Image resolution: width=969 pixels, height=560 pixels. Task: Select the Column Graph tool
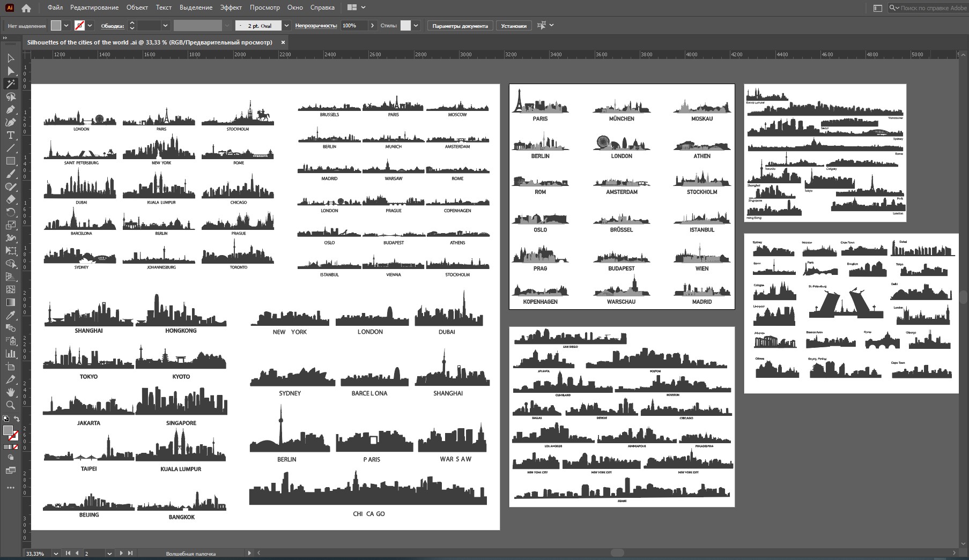(10, 354)
